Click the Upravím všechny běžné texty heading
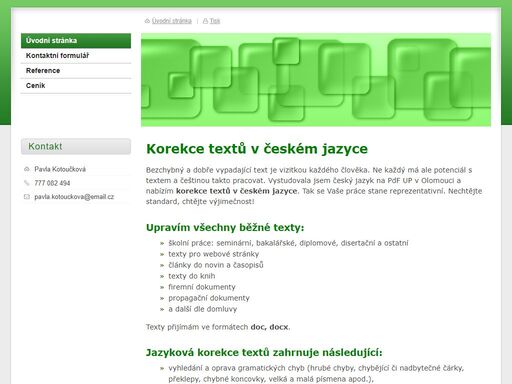 coord(225,228)
